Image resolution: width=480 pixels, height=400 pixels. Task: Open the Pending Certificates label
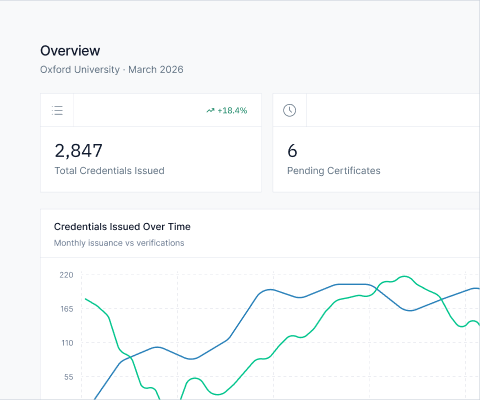pos(334,171)
